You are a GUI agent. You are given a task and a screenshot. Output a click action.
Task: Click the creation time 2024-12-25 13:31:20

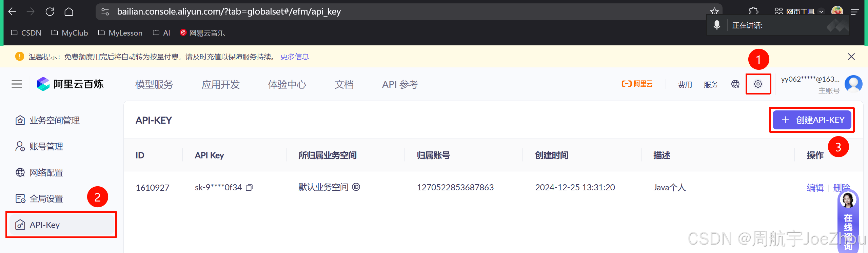coord(575,187)
